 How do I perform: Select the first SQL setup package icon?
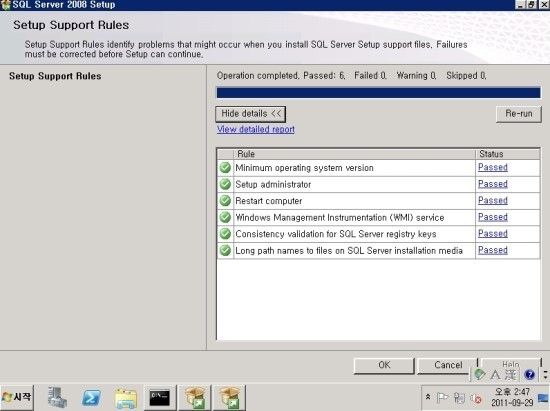(195, 398)
